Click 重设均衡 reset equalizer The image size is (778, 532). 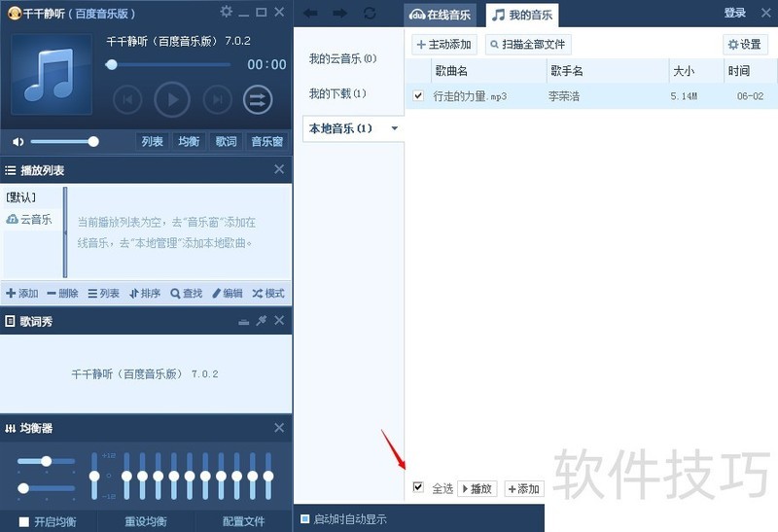tap(145, 521)
